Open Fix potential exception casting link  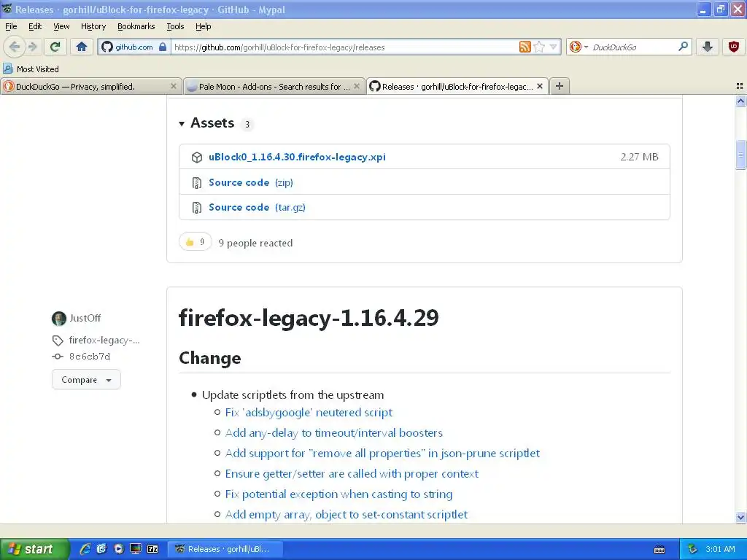pos(338,494)
